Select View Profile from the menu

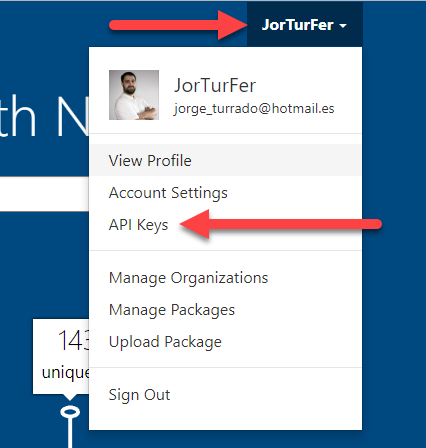point(226,160)
